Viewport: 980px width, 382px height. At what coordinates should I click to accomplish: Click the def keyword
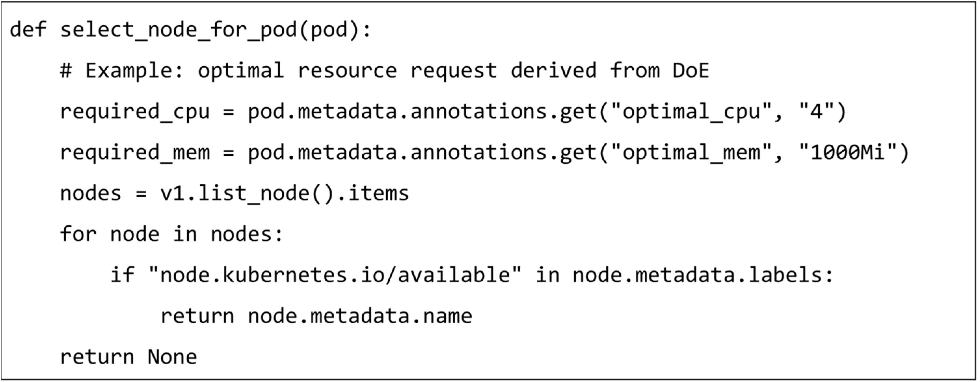click(28, 30)
